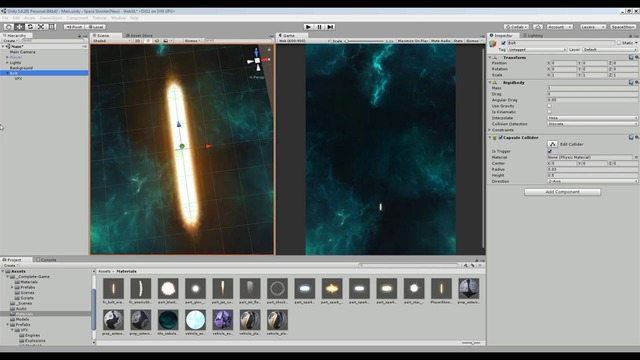Screen dimensions: 640x360
Task: Start Play mode with the Play button
Action: click(x=309, y=27)
